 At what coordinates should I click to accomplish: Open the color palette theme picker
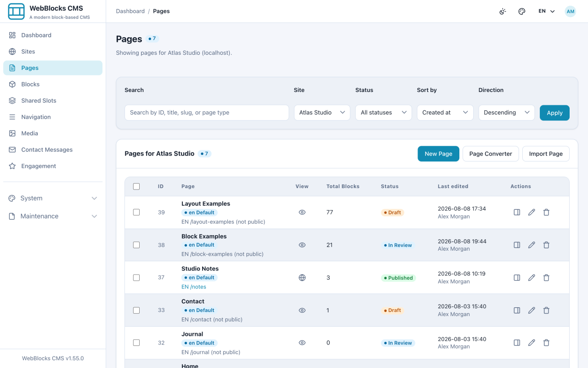pyautogui.click(x=522, y=11)
